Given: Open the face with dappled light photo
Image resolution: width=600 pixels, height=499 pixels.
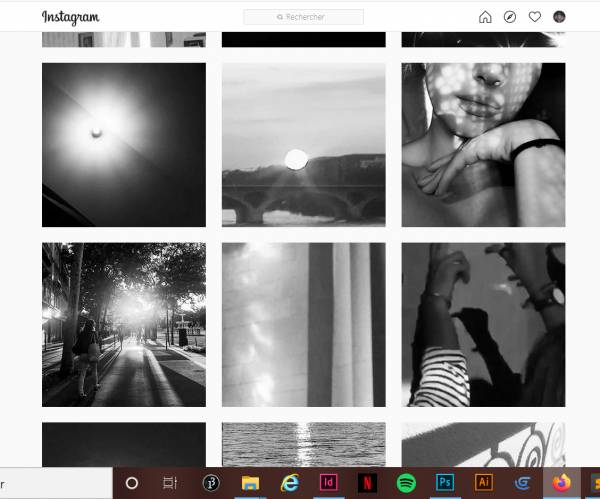Looking at the screenshot, I should point(483,145).
